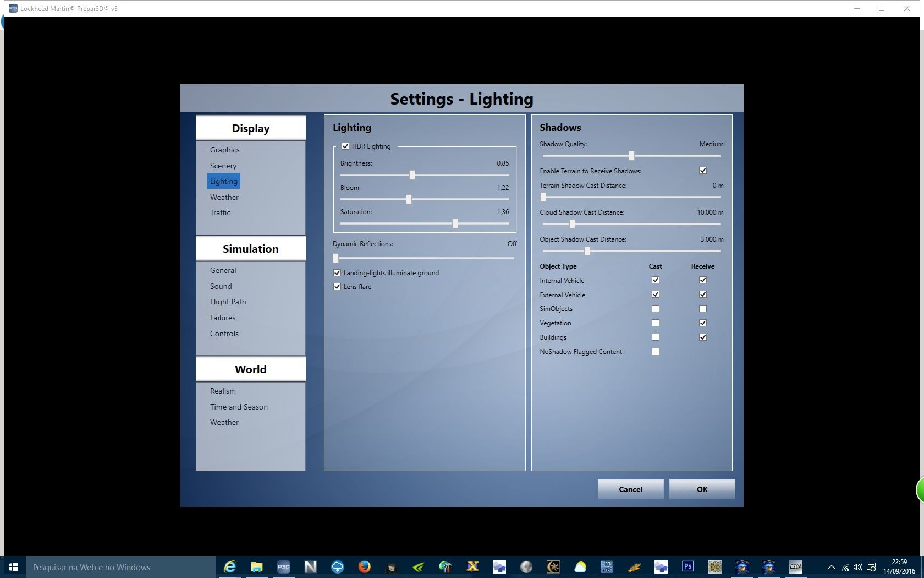
Task: Open the Scenery settings page
Action: 223,166
